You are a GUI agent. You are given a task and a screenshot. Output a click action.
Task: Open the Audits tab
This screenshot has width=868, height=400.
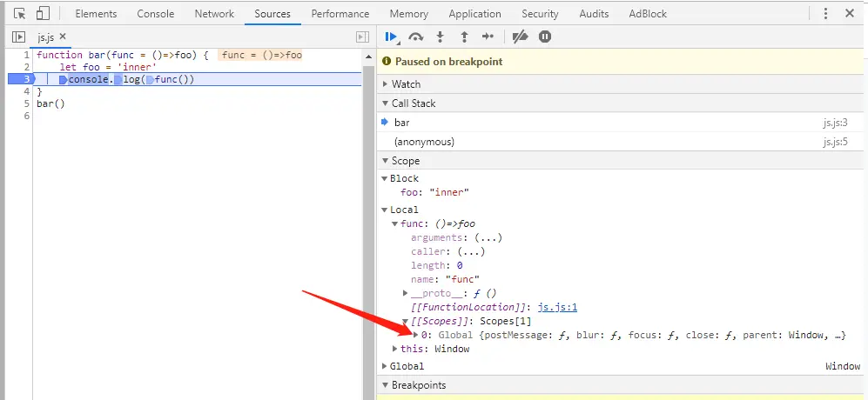click(594, 14)
